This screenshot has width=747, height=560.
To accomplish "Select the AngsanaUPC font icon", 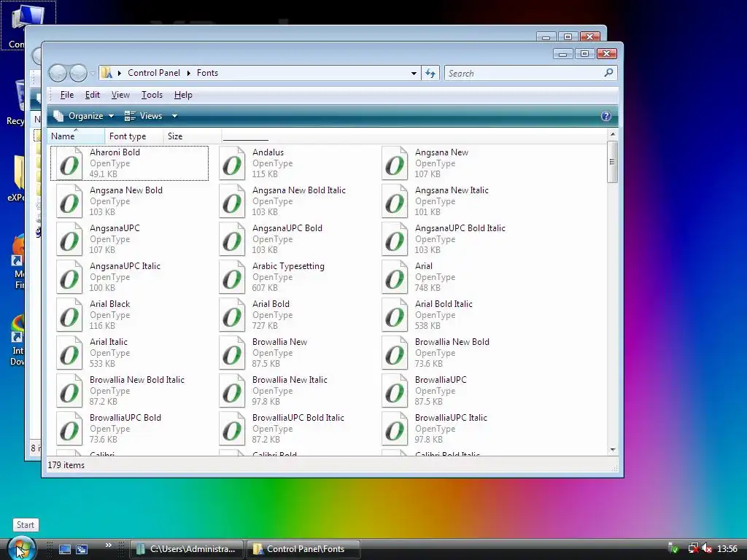I will tap(69, 239).
